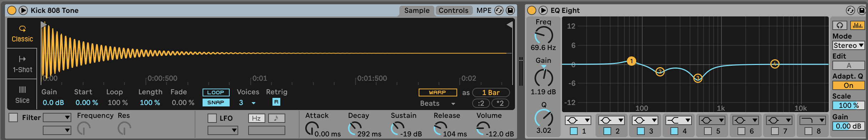Click the LOOP button
The width and height of the screenshot is (868, 140).
tap(216, 92)
